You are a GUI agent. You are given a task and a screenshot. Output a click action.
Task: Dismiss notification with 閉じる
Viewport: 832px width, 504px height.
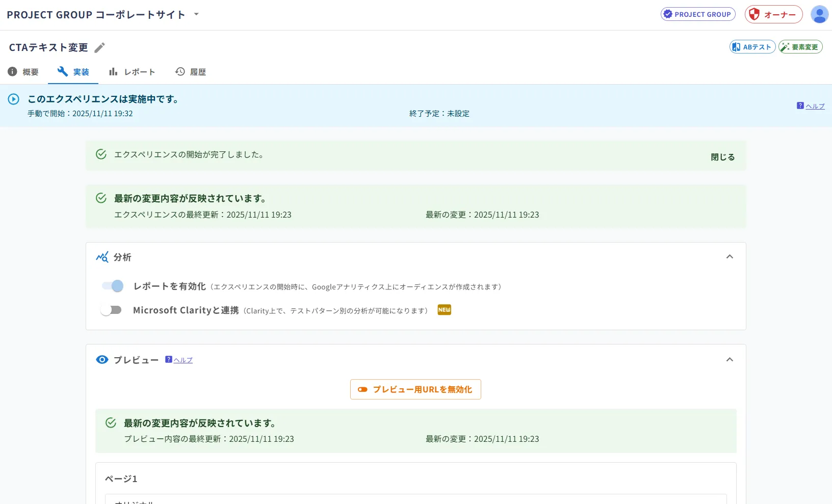tap(722, 157)
